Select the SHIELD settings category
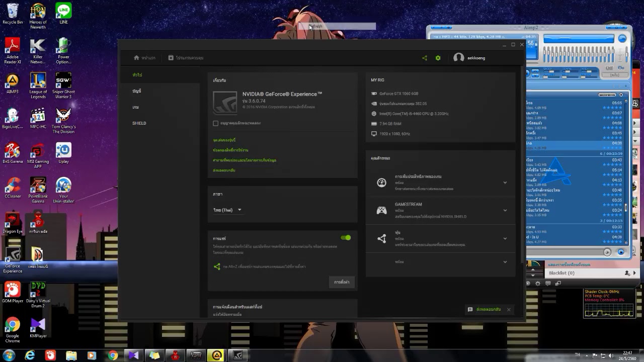Screen dimensions: 644x362 (x=139, y=123)
